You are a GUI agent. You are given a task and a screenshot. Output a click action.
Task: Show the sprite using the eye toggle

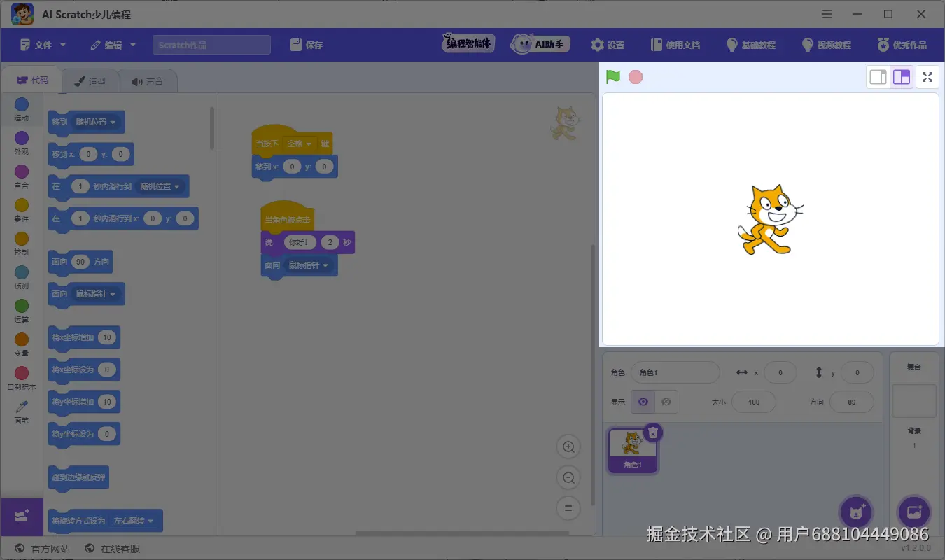[x=643, y=402]
